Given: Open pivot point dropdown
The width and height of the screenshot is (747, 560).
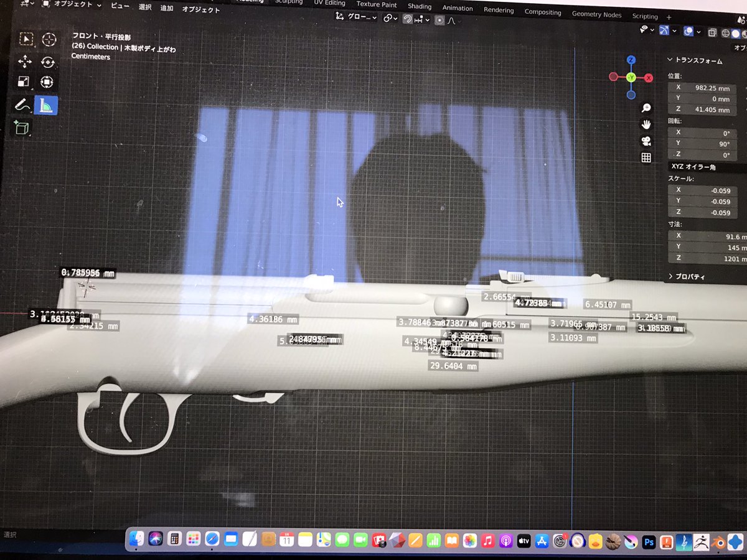Looking at the screenshot, I should click(x=390, y=19).
